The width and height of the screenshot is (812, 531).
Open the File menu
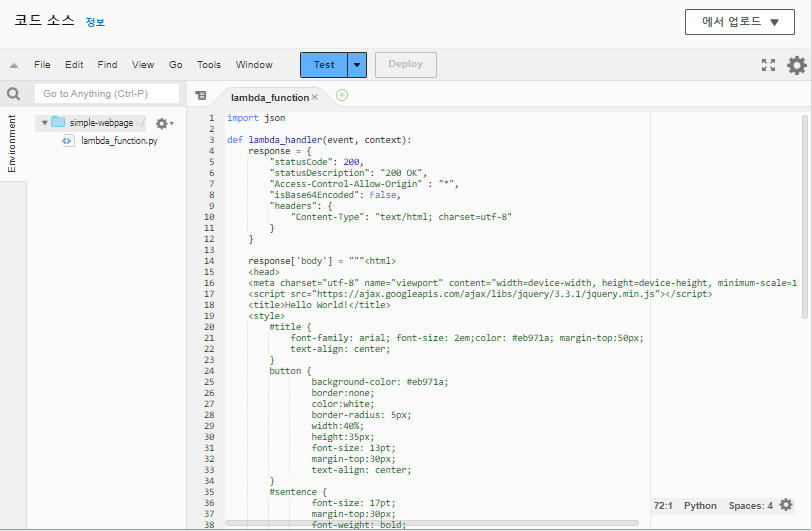42,65
